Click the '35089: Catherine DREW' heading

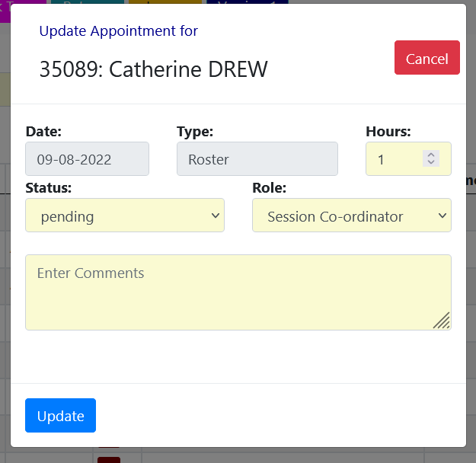pyautogui.click(x=153, y=69)
